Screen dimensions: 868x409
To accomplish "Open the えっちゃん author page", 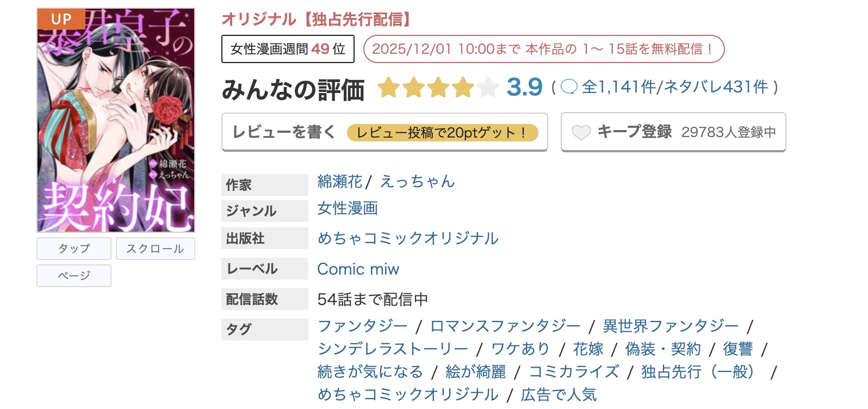I will pos(417,182).
